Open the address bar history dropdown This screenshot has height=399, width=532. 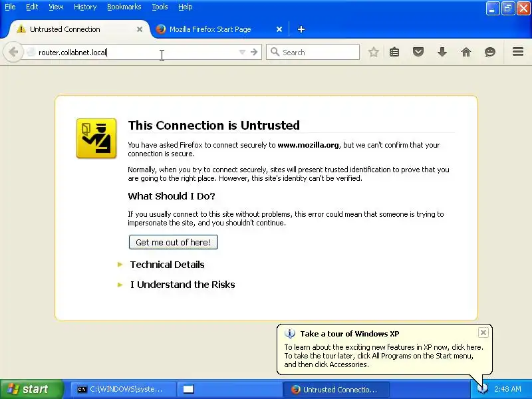click(242, 52)
